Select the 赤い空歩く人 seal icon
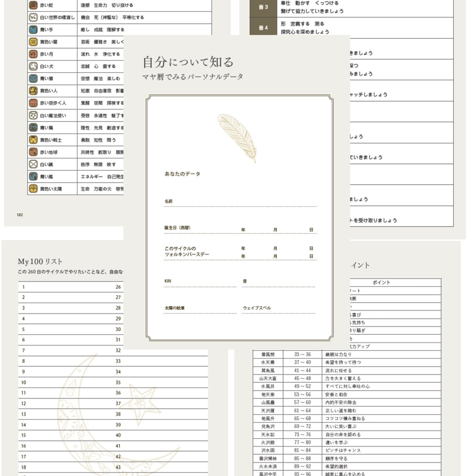The image size is (476, 476). click(33, 103)
